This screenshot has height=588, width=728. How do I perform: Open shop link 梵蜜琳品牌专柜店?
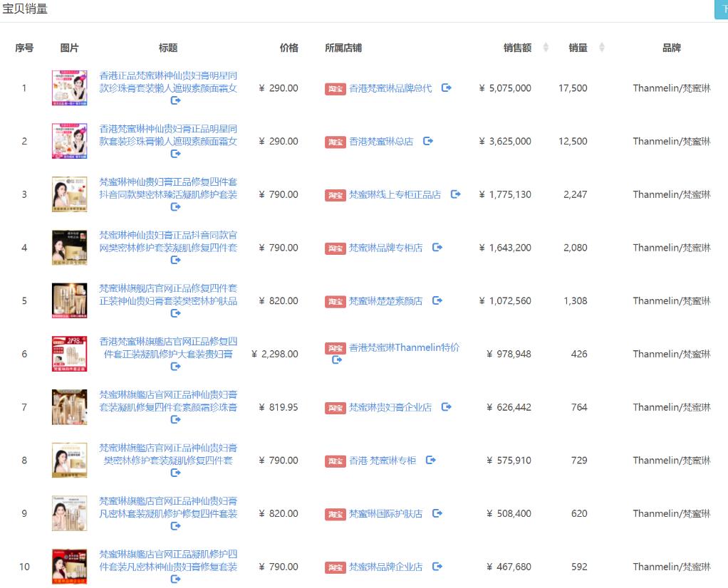point(386,248)
